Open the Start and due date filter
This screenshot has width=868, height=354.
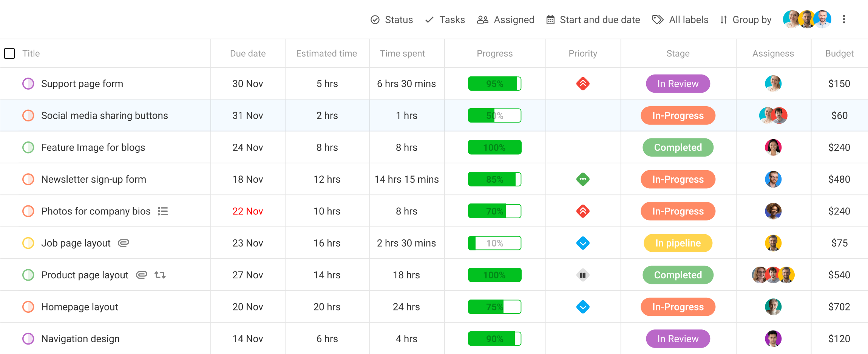pos(593,20)
